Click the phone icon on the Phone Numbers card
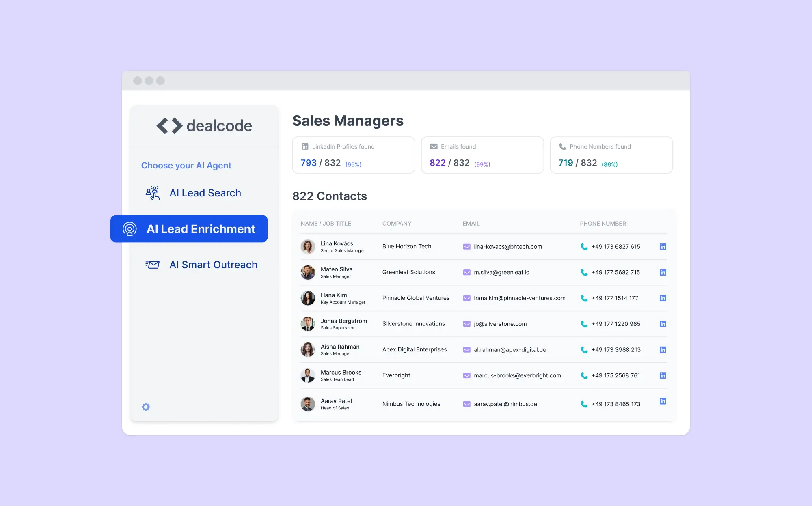 pos(562,146)
